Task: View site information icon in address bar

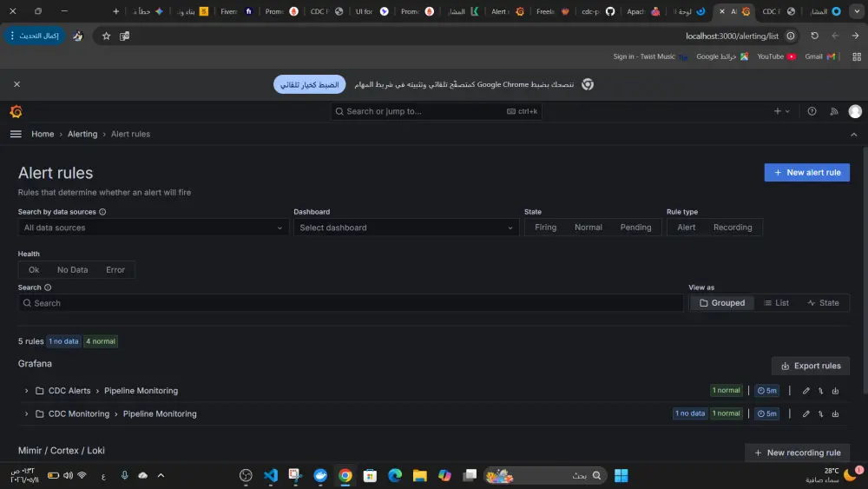Action: point(791,36)
